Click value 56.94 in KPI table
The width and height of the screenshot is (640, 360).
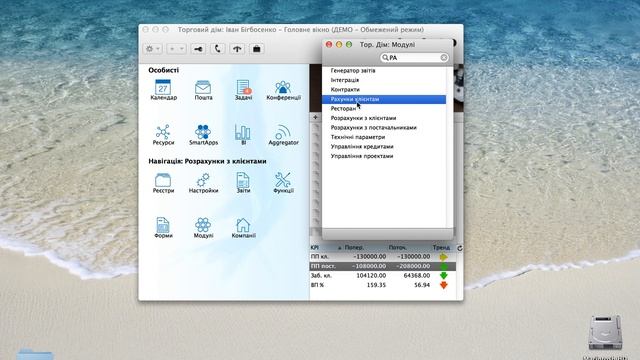coord(422,285)
